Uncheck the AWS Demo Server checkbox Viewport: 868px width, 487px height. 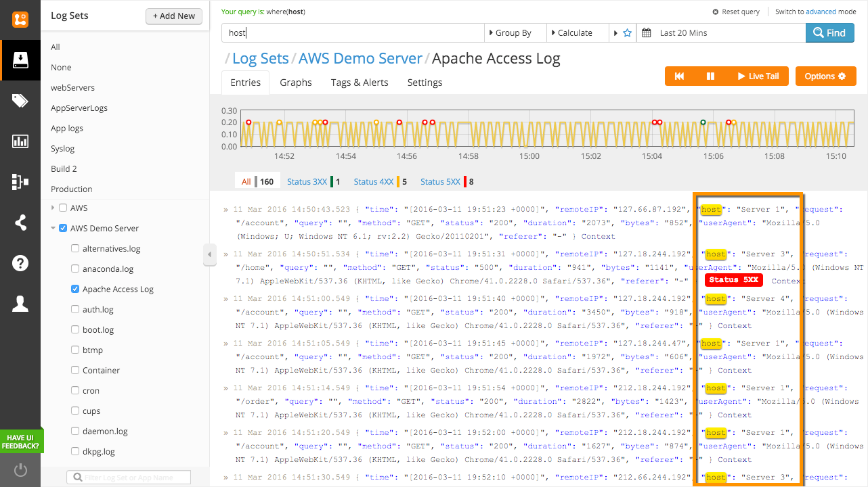(x=63, y=228)
